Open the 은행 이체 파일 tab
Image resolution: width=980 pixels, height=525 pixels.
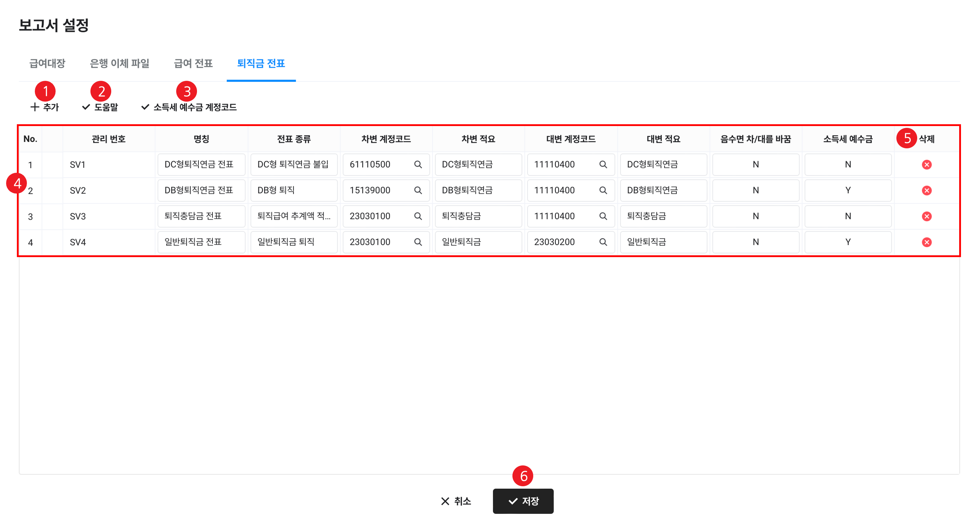tap(119, 64)
